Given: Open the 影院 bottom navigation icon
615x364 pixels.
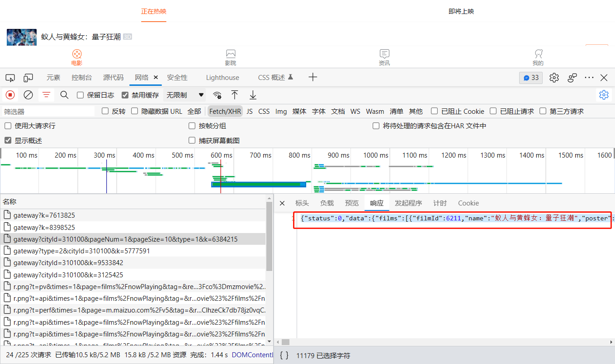Looking at the screenshot, I should tap(231, 57).
